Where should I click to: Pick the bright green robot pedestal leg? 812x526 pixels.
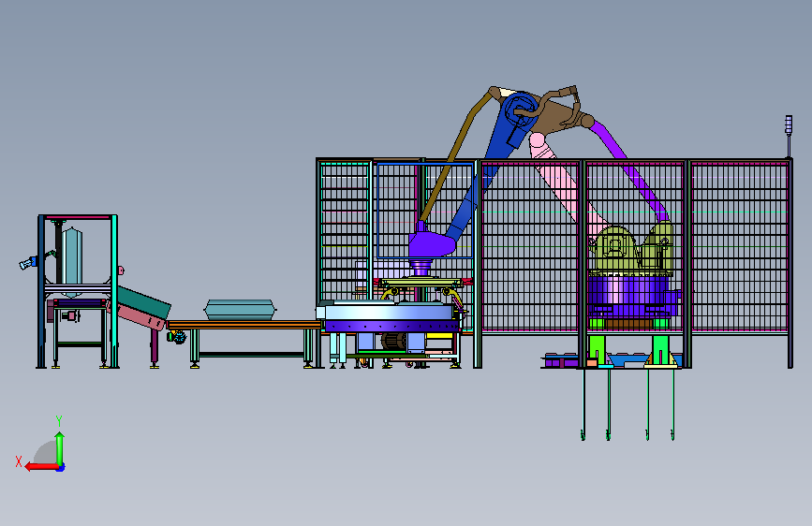coord(597,349)
